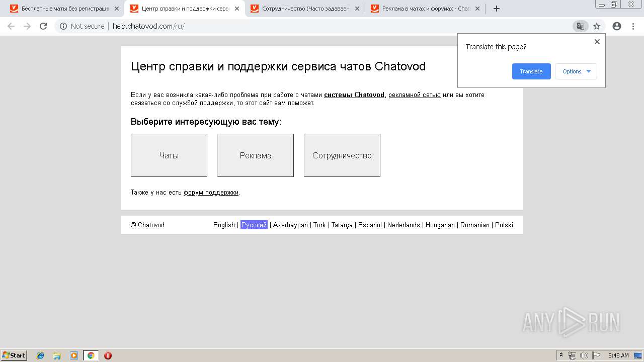This screenshot has width=644, height=362.
Task: Close the first Chatovod chats tab
Action: point(117,9)
